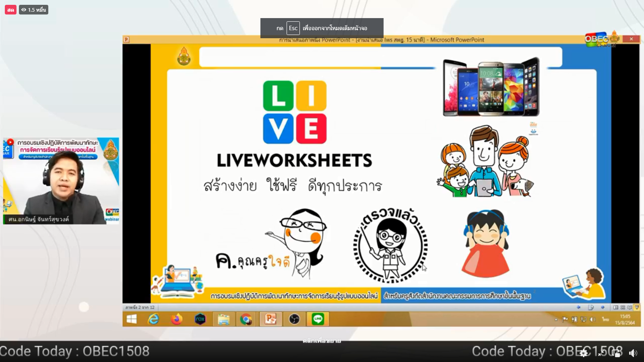Click the Esc key hint box
This screenshot has height=362, width=644.
(x=293, y=28)
